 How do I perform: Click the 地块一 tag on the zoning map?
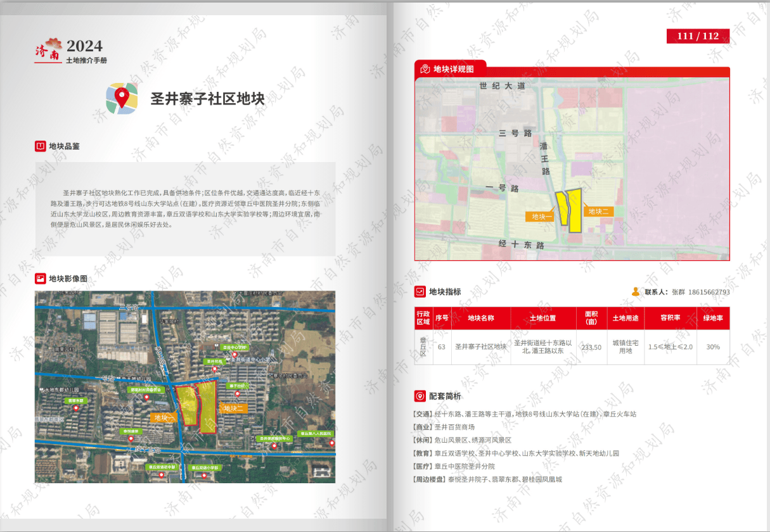tap(540, 217)
